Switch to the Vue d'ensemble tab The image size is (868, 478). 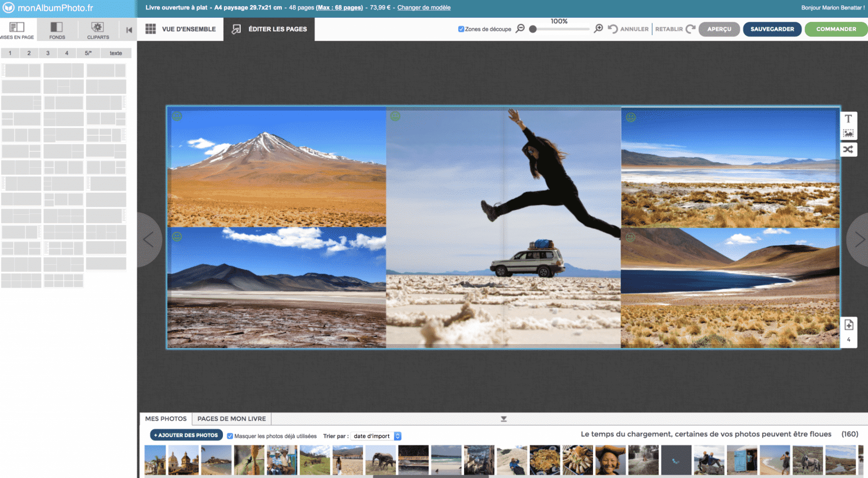180,29
